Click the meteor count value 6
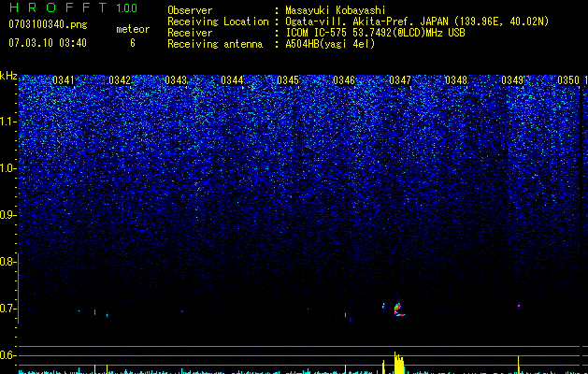The height and width of the screenshot is (374, 588). pos(133,43)
